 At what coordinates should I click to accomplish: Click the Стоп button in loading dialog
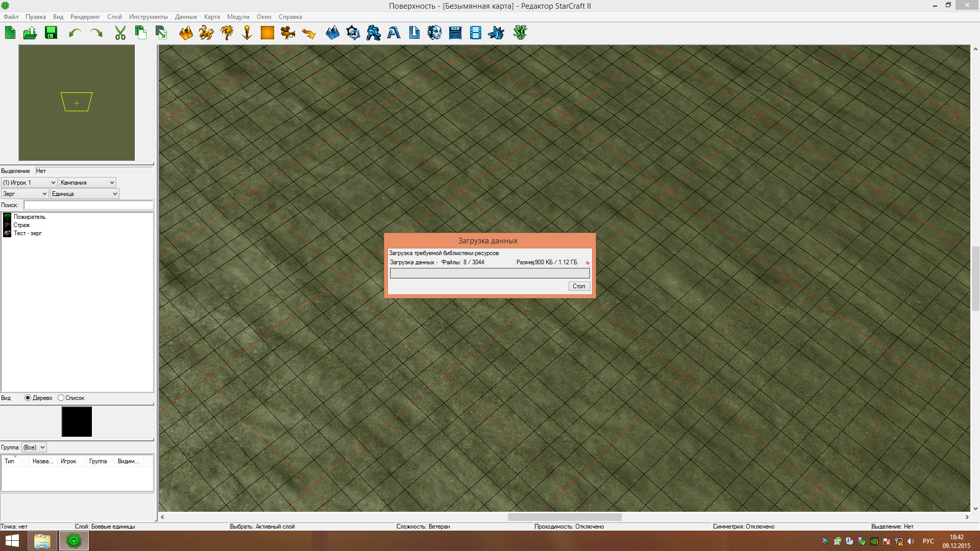[579, 286]
